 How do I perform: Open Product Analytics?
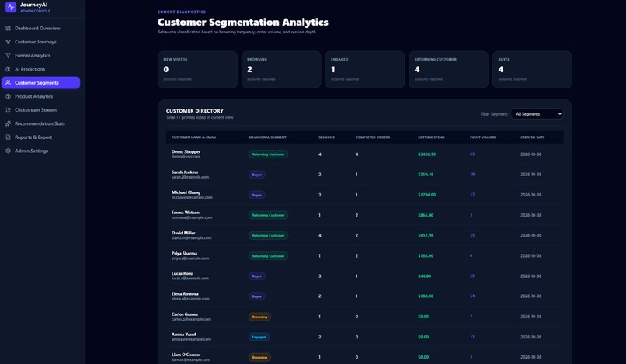tap(40, 96)
